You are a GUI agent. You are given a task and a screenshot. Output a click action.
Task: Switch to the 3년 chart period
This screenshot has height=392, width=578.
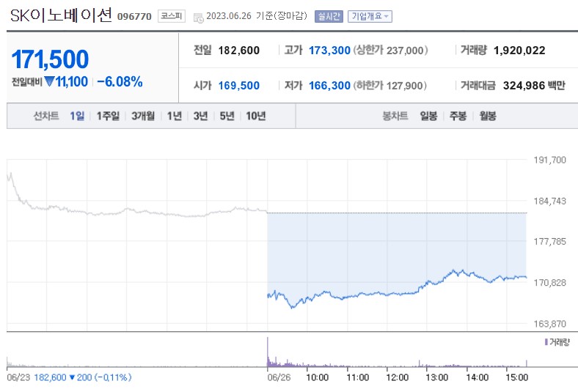click(200, 116)
